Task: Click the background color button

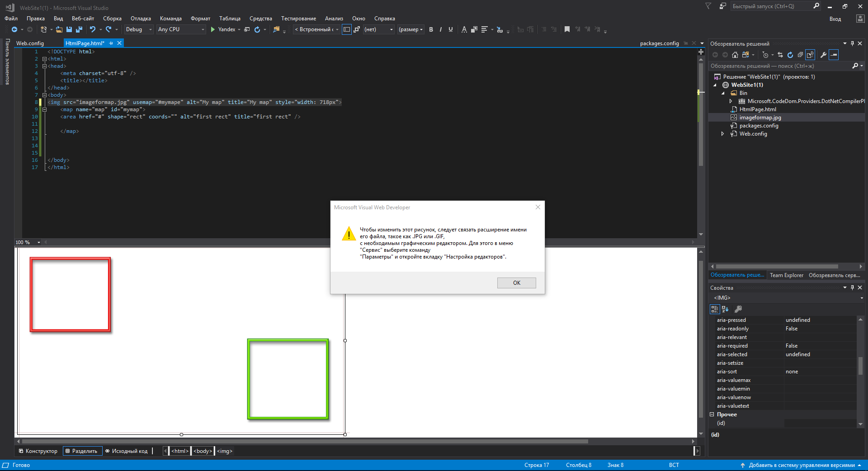Action: click(x=474, y=29)
